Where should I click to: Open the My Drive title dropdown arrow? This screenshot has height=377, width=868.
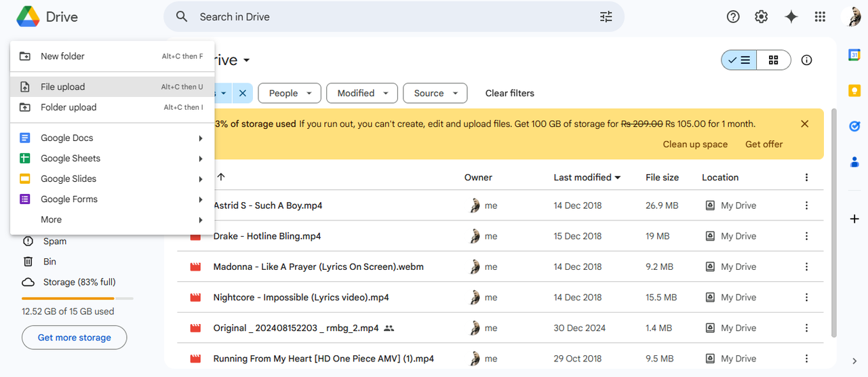(x=246, y=60)
